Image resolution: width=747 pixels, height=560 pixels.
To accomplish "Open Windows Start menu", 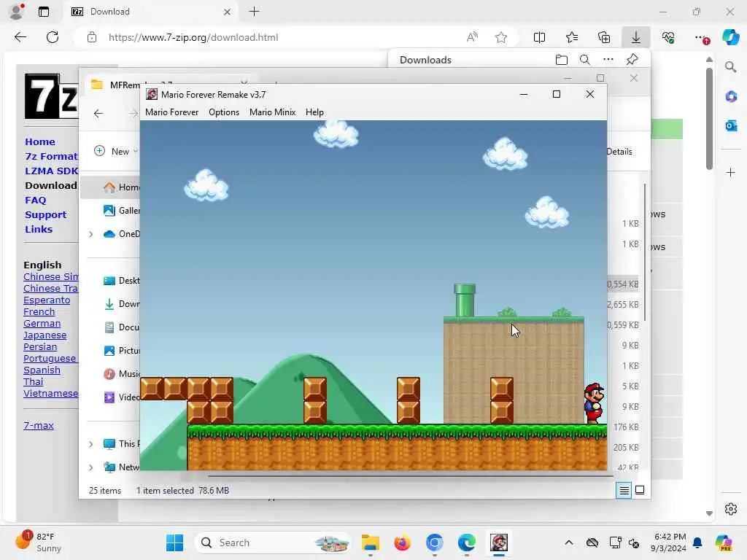I will [x=175, y=542].
